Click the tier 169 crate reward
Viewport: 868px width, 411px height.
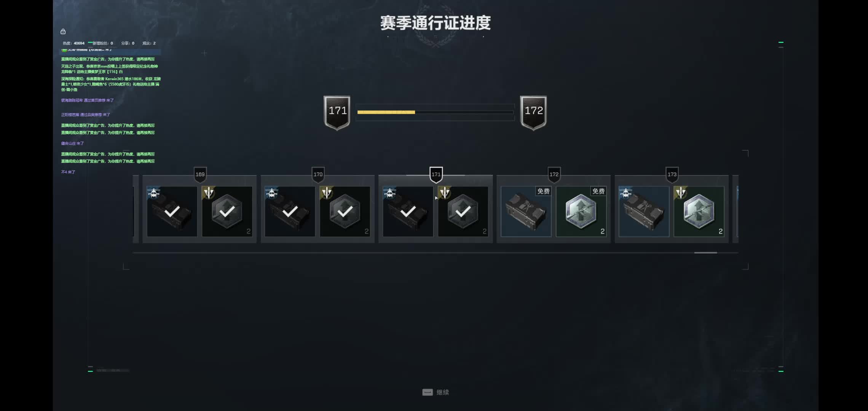tap(172, 212)
